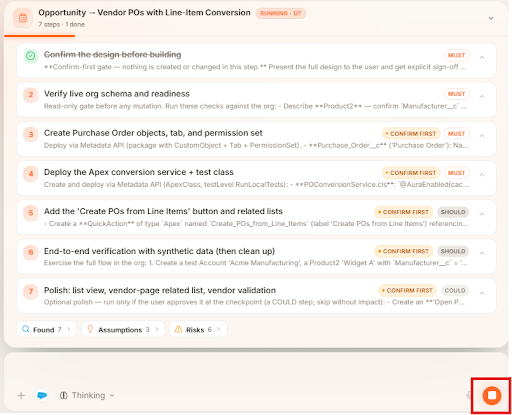Click the step 2 number badge
This screenshot has height=415, width=512.
coord(31,95)
